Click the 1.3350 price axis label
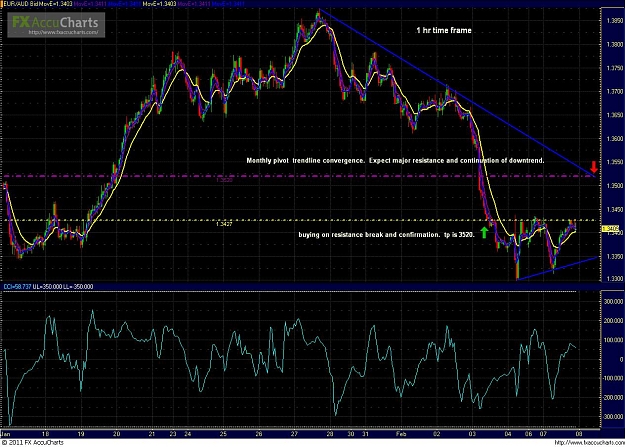The width and height of the screenshot is (625, 447). coord(615,256)
